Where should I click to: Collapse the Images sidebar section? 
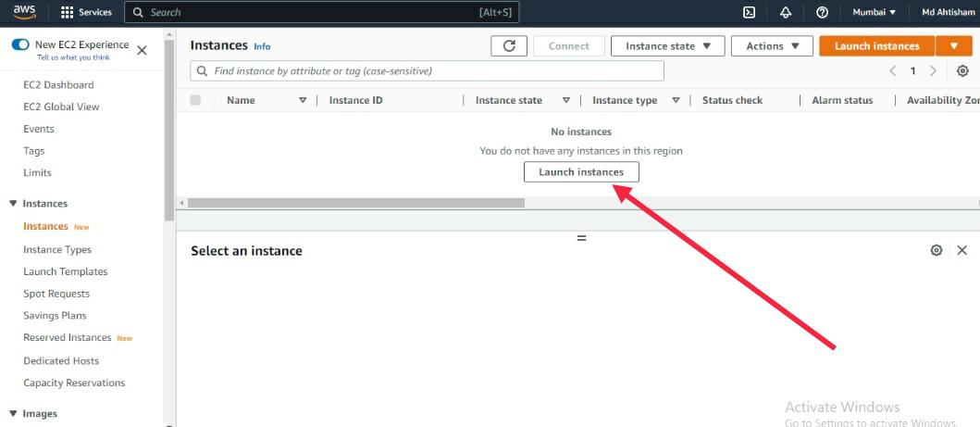(x=13, y=414)
